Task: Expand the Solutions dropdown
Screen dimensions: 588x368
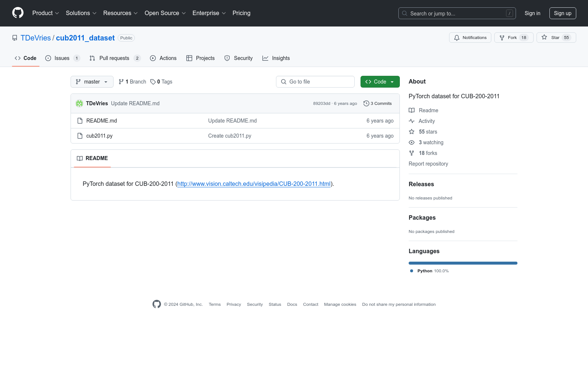Action: pos(81,13)
